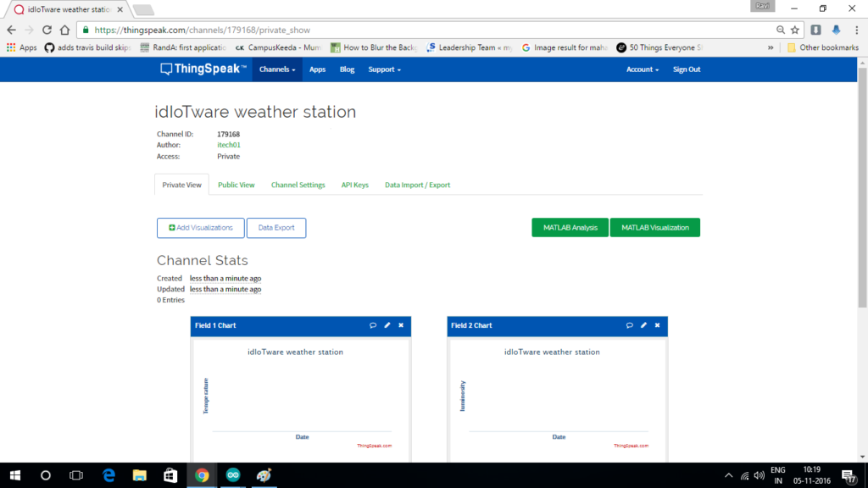
Task: Switch to the Public View tab
Action: (236, 185)
